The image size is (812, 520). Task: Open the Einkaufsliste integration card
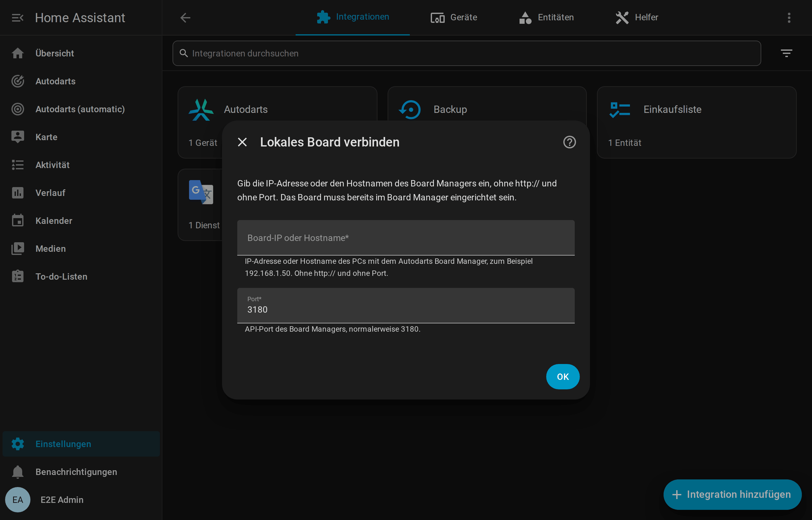(697, 123)
